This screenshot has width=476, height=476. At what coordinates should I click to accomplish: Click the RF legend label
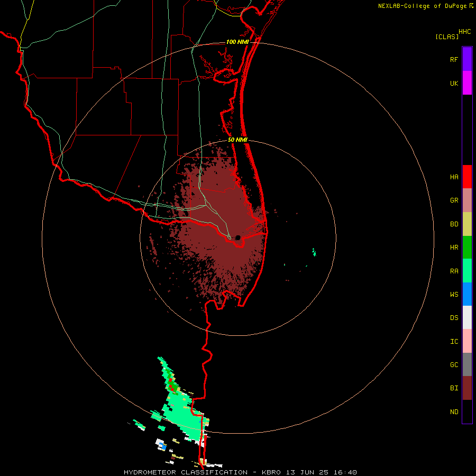click(454, 59)
